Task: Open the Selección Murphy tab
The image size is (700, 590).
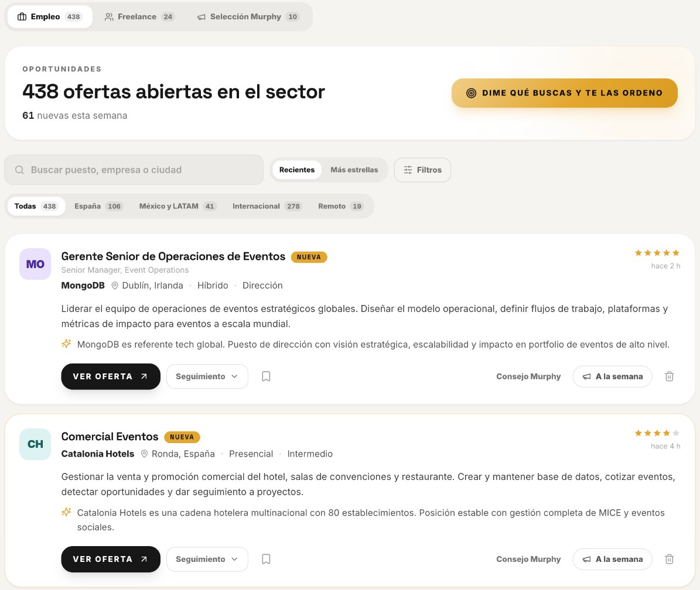Action: click(x=248, y=16)
